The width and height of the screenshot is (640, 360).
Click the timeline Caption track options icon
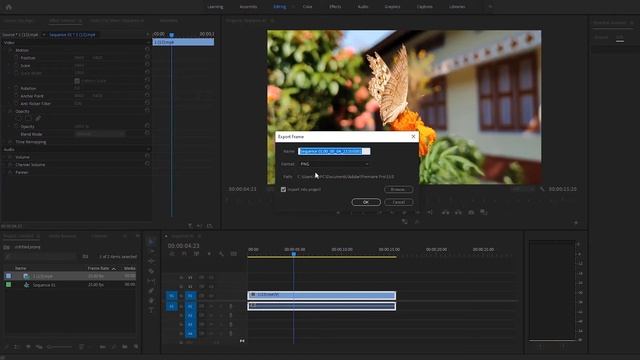click(x=233, y=254)
